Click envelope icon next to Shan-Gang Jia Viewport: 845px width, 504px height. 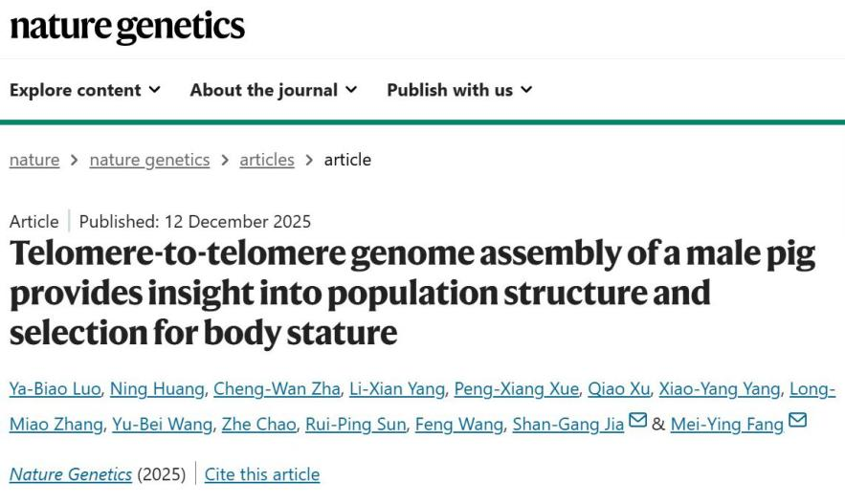pyautogui.click(x=636, y=421)
